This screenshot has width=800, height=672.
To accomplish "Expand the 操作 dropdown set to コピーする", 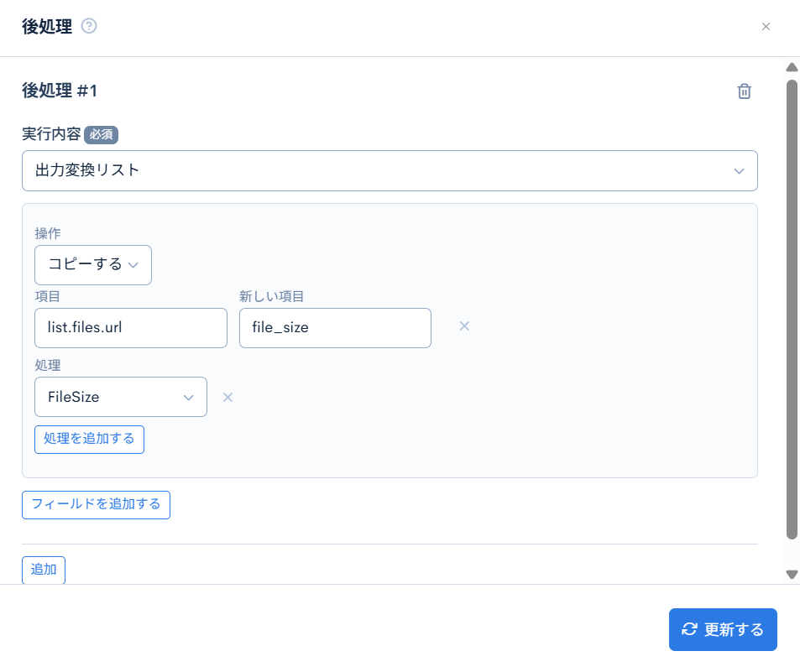I will pos(93,264).
